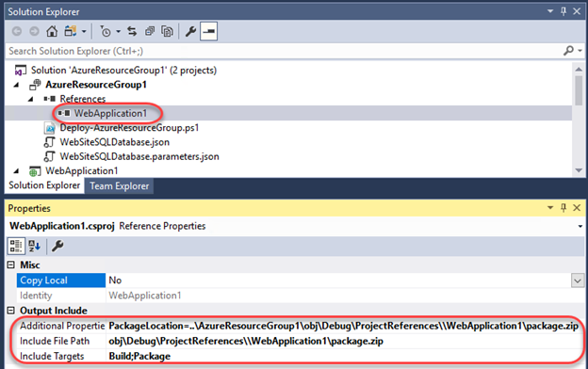This screenshot has width=588, height=369.
Task: Pin the Solution Explorer panel
Action: click(x=563, y=11)
